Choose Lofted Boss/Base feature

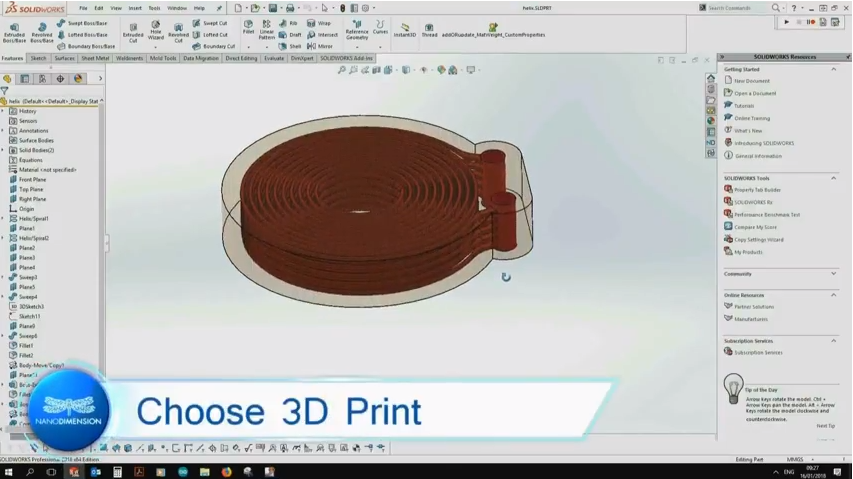click(x=82, y=35)
